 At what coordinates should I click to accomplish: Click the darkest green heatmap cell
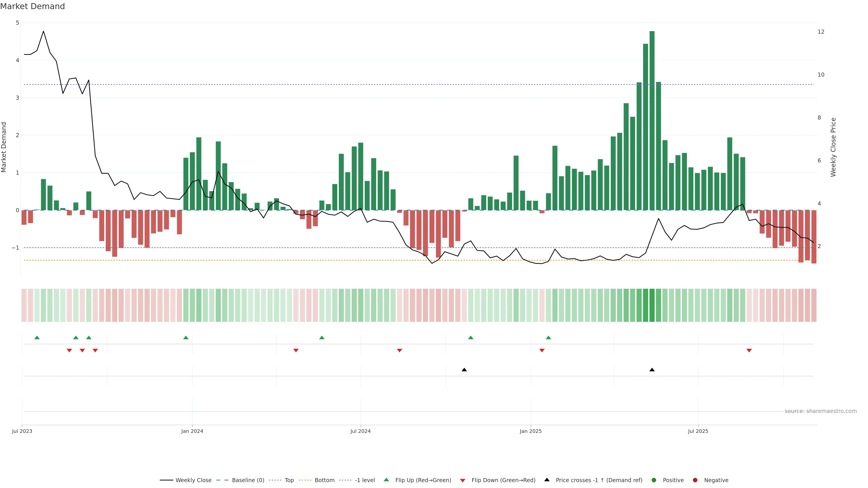click(652, 305)
